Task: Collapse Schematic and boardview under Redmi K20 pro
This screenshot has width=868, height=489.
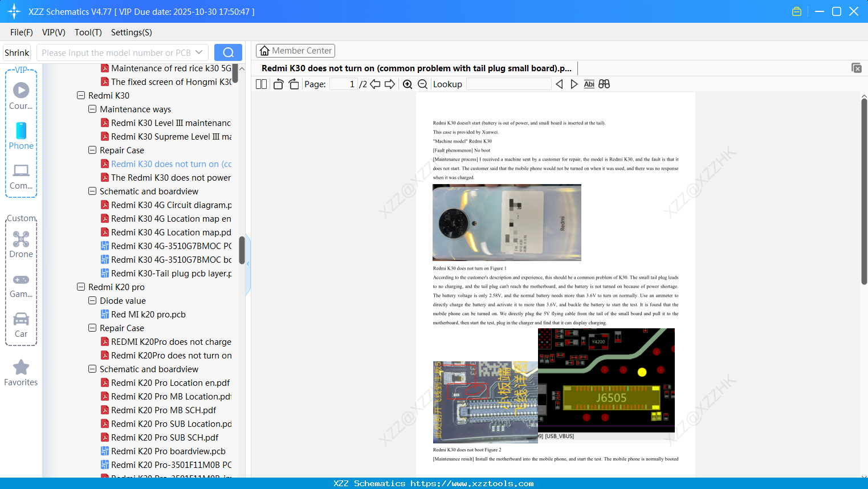Action: click(x=92, y=369)
